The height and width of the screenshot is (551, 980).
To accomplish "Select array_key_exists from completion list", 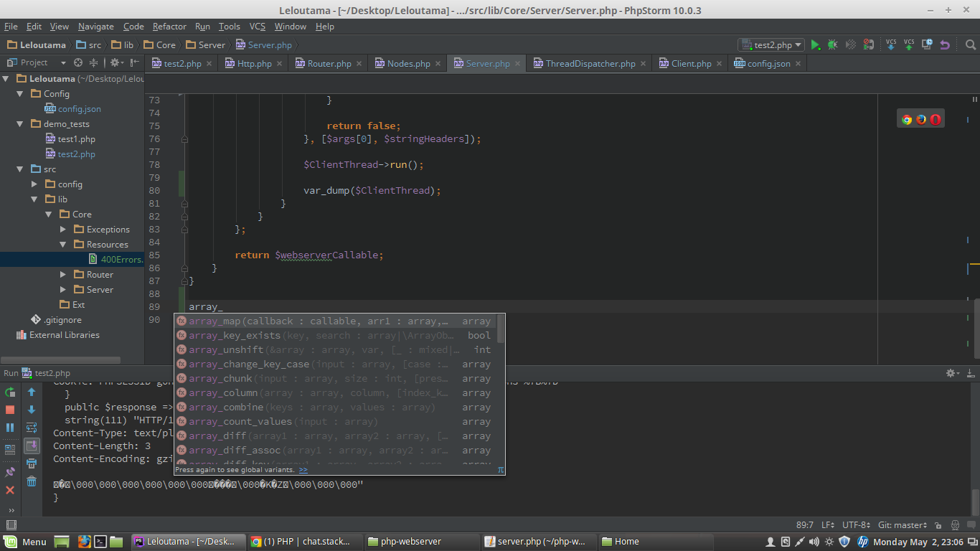I will (x=336, y=335).
